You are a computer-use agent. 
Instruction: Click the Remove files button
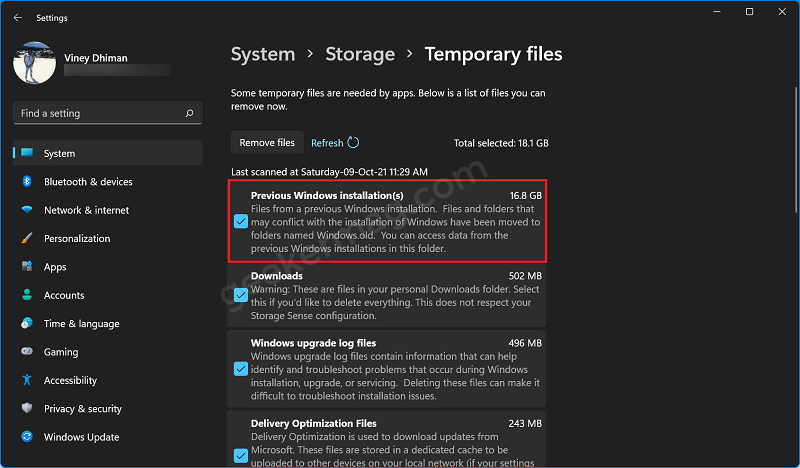click(x=267, y=142)
